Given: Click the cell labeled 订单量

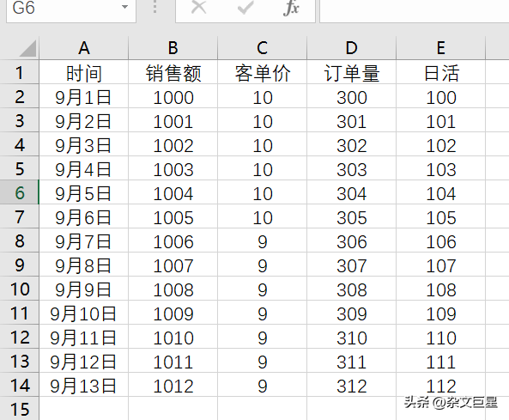Looking at the screenshot, I should 352,72.
